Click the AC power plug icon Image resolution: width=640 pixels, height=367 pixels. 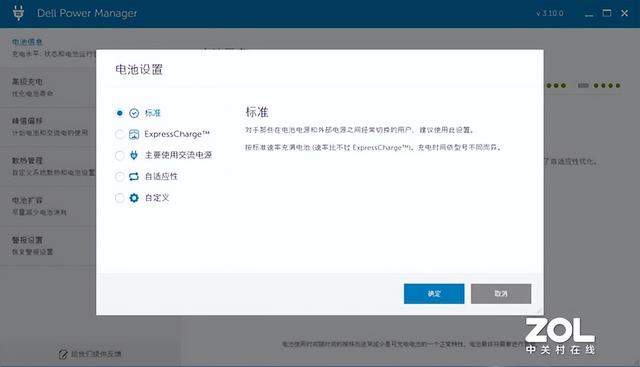[134, 155]
